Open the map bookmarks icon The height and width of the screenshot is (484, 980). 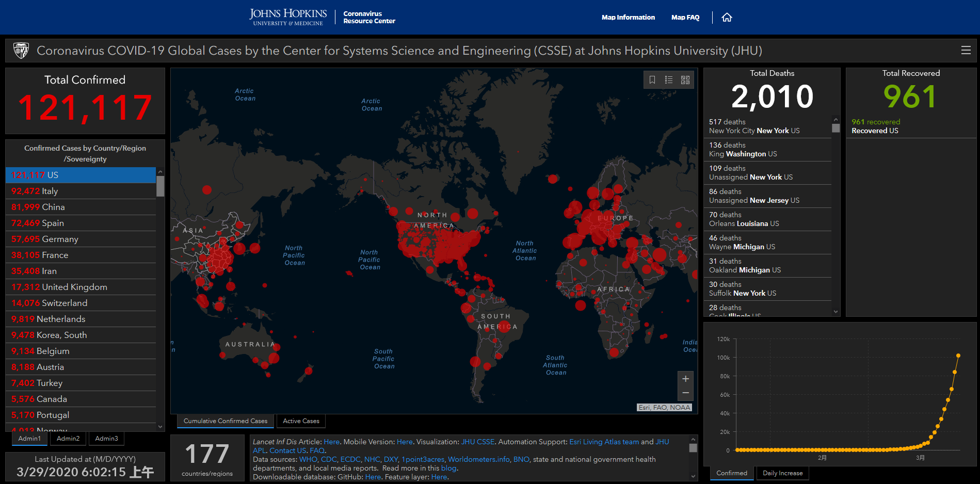(x=652, y=80)
